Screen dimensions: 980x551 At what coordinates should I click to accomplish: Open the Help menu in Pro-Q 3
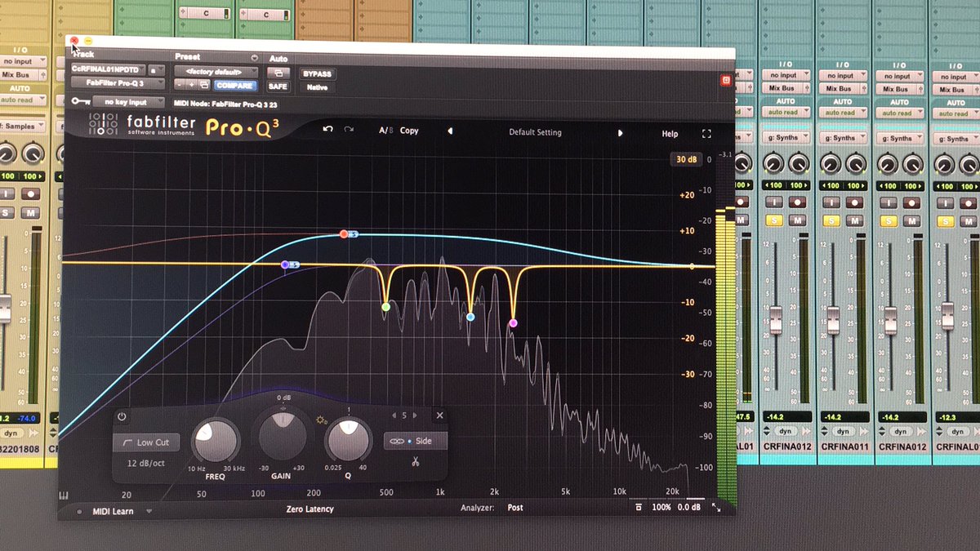coord(670,134)
